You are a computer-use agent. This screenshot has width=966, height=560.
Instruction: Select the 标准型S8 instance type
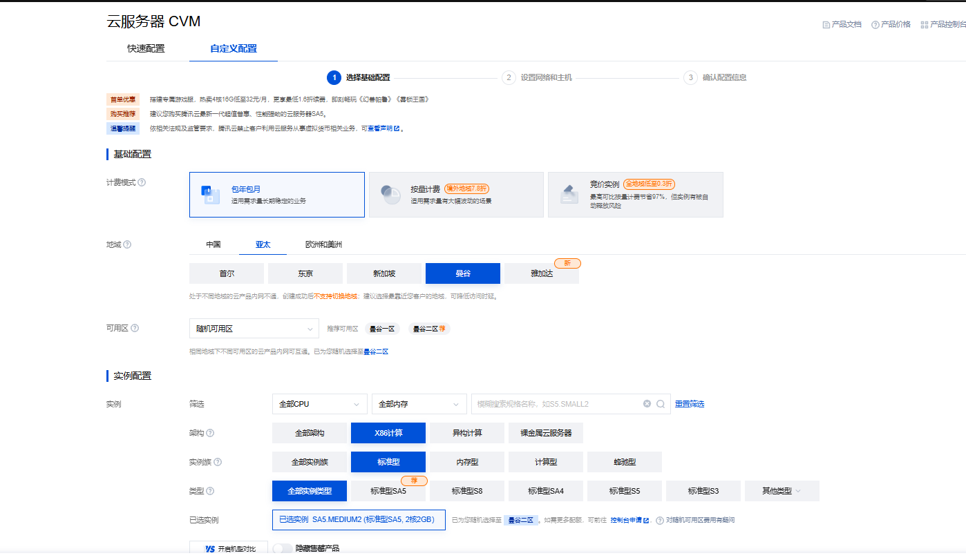click(x=467, y=491)
